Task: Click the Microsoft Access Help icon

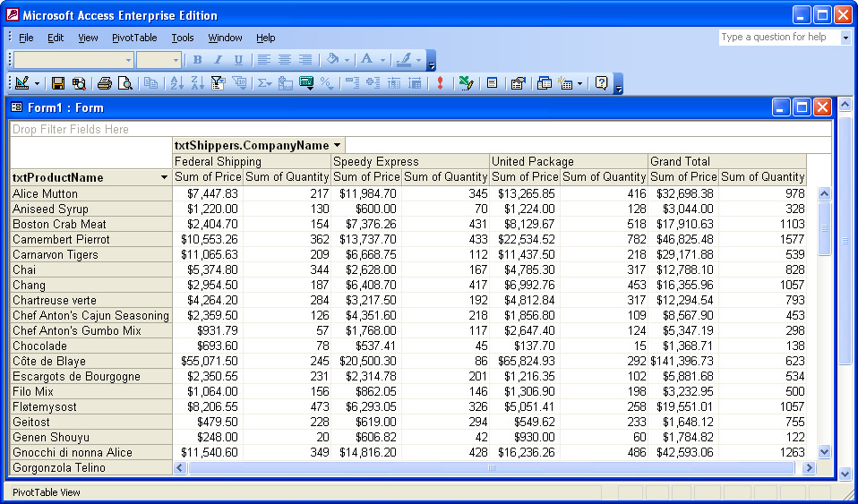Action: [x=601, y=83]
